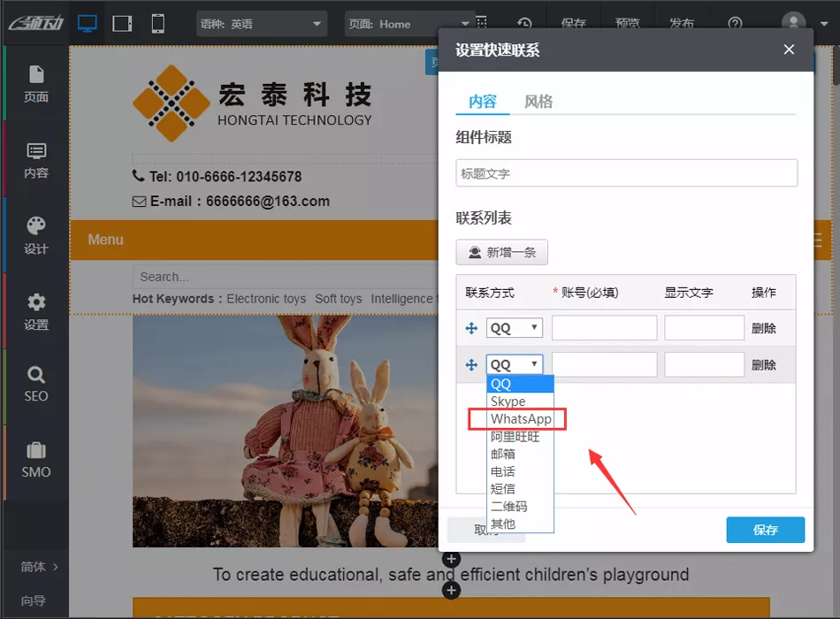Viewport: 840px width, 619px height.
Task: Open the 页面 (Pages) sidebar panel
Action: (36, 83)
